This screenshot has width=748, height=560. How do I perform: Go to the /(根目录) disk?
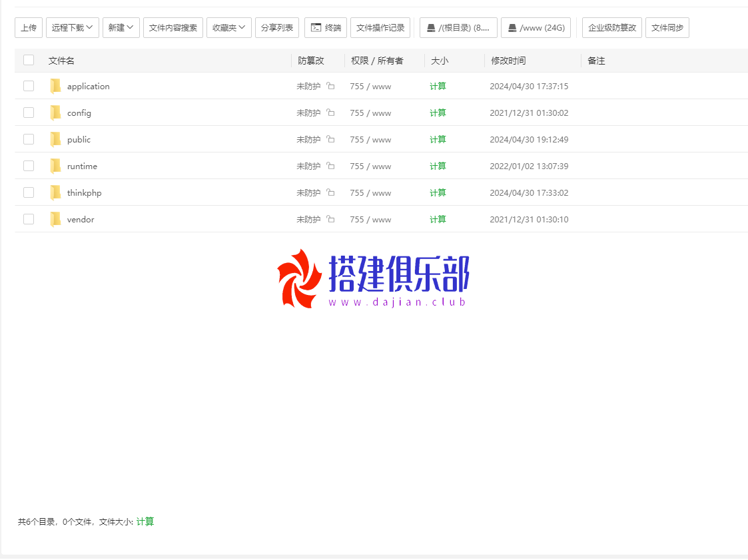click(x=458, y=28)
